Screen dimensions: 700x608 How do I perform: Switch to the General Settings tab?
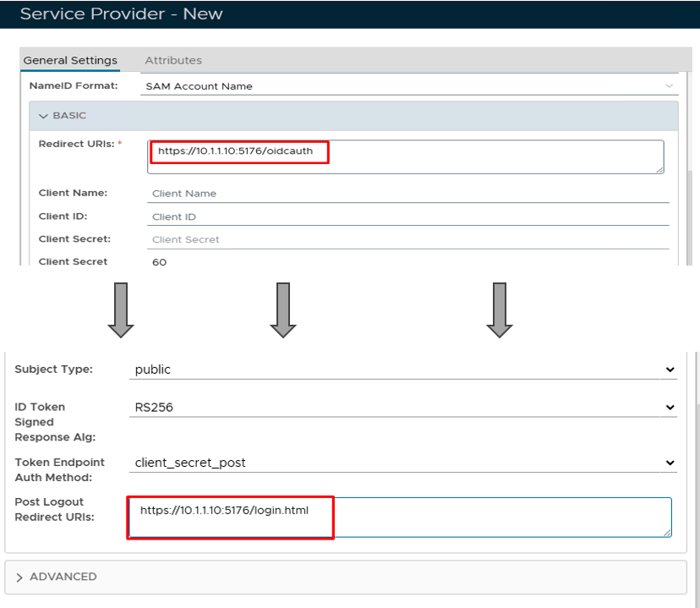click(70, 60)
